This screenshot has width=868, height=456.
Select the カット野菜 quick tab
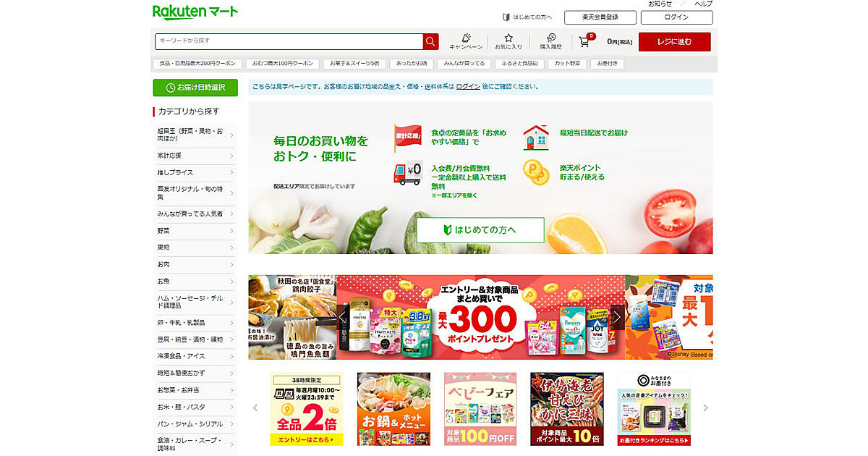coord(566,64)
